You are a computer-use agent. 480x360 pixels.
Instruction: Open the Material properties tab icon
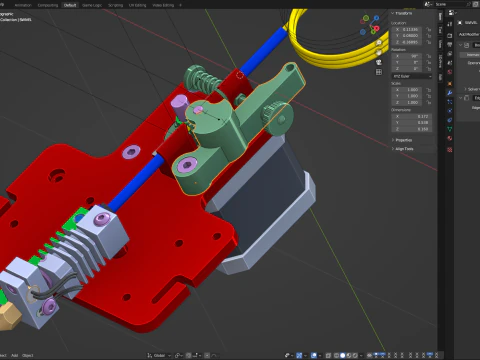pos(450,138)
